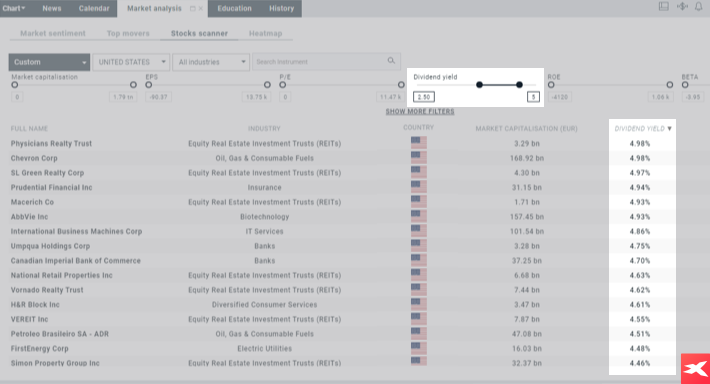Click Dividend yield slider left handle

tap(479, 85)
